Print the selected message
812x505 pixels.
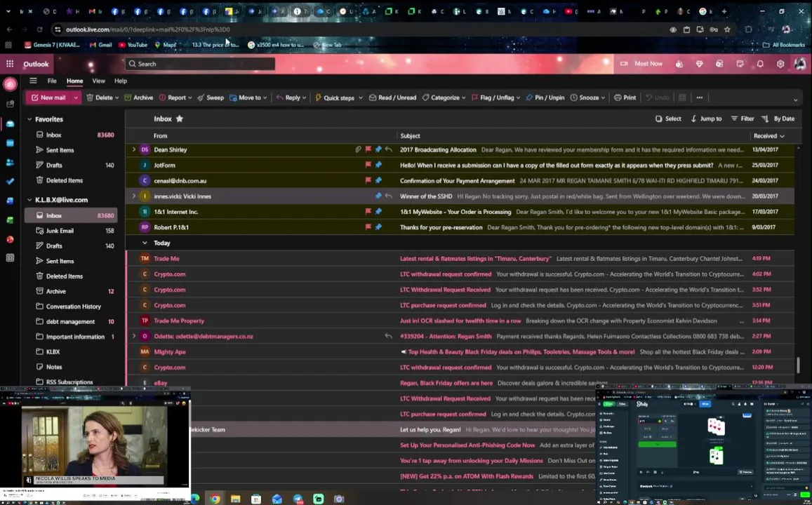tap(625, 97)
